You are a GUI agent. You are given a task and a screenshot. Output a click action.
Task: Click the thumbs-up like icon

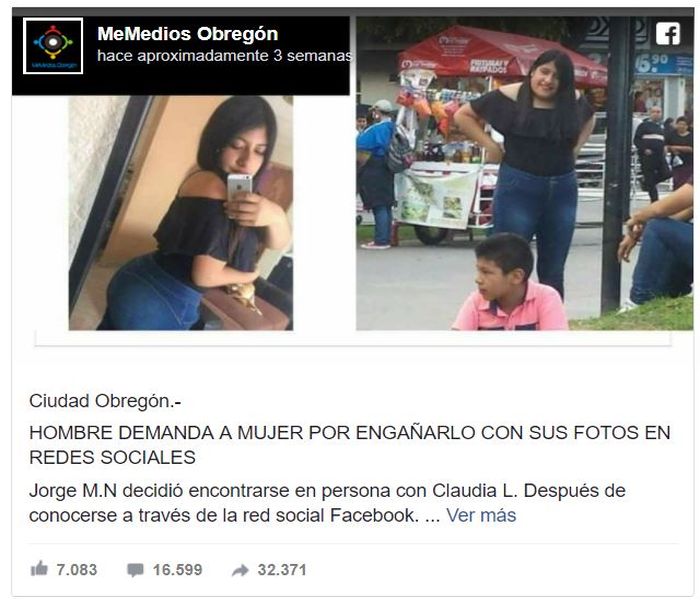pyautogui.click(x=39, y=569)
